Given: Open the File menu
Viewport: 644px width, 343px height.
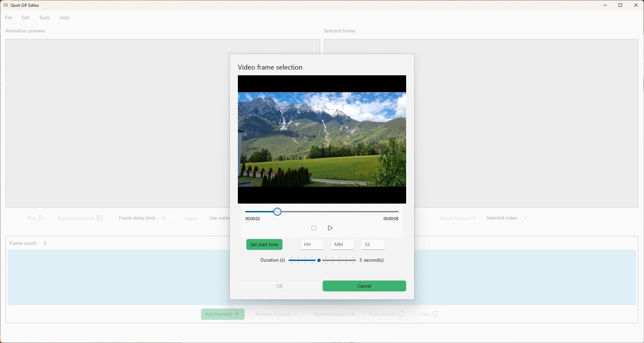Looking at the screenshot, I should [9, 18].
